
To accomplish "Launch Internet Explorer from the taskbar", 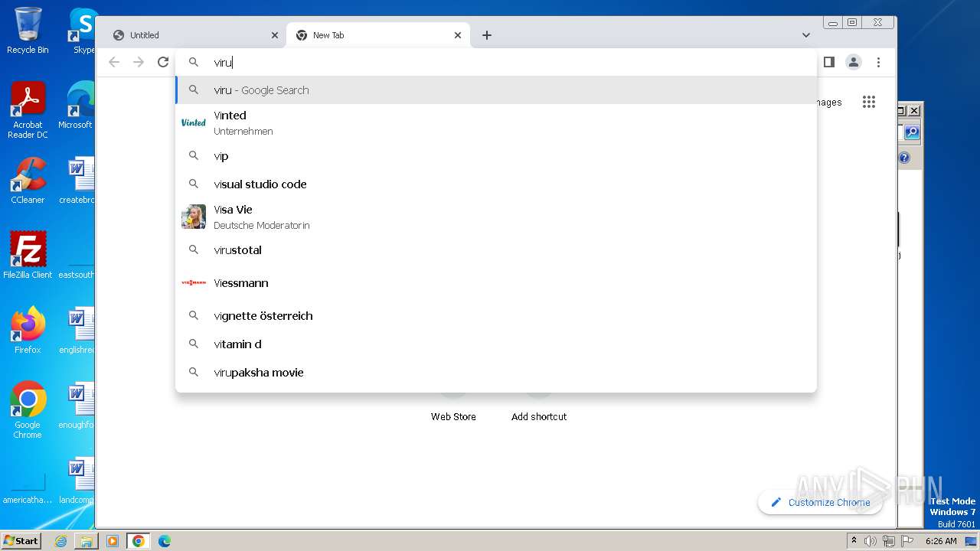I will (x=60, y=541).
